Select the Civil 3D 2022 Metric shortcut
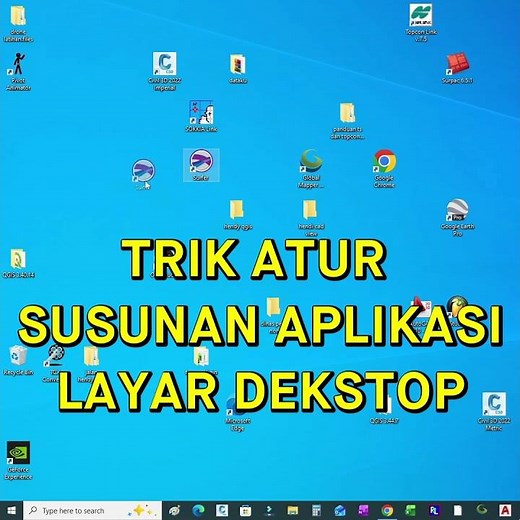 pos(494,412)
